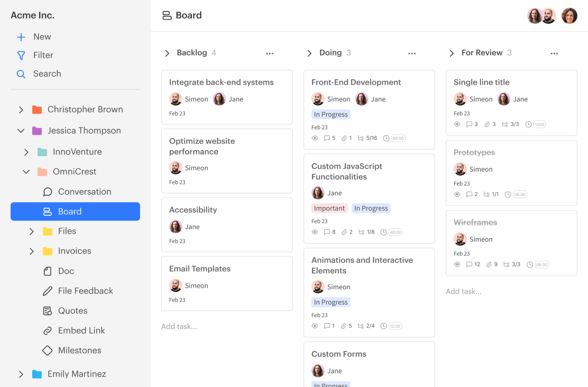588x387 pixels.
Task: Click the Important label on Custom JavaScript card
Action: pyautogui.click(x=329, y=208)
